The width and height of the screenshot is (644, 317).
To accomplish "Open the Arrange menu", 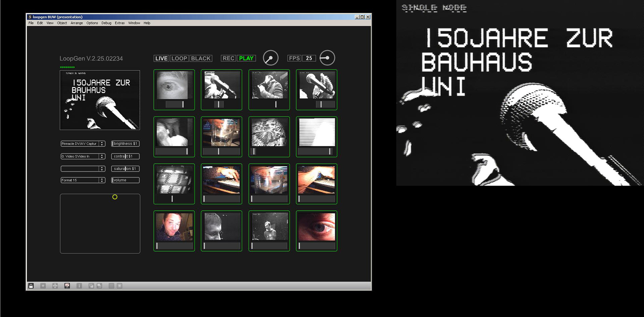I will 77,23.
